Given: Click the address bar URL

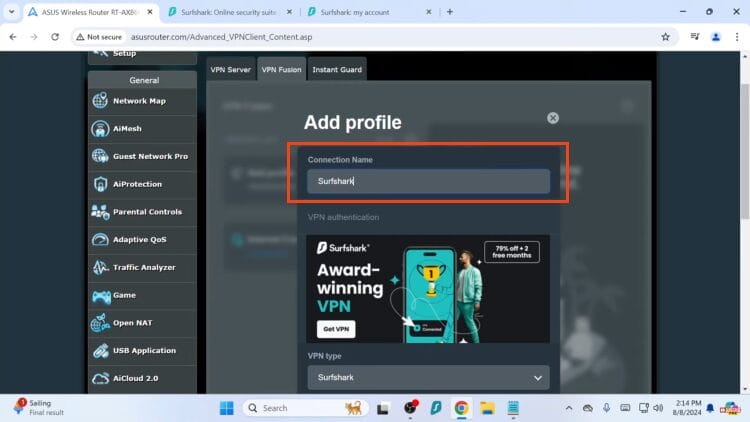Looking at the screenshot, I should tap(221, 37).
